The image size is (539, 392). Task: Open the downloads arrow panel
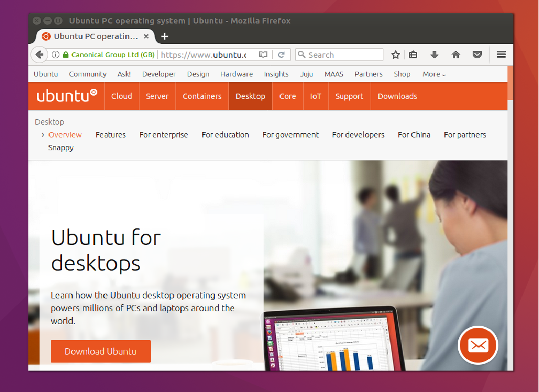435,55
